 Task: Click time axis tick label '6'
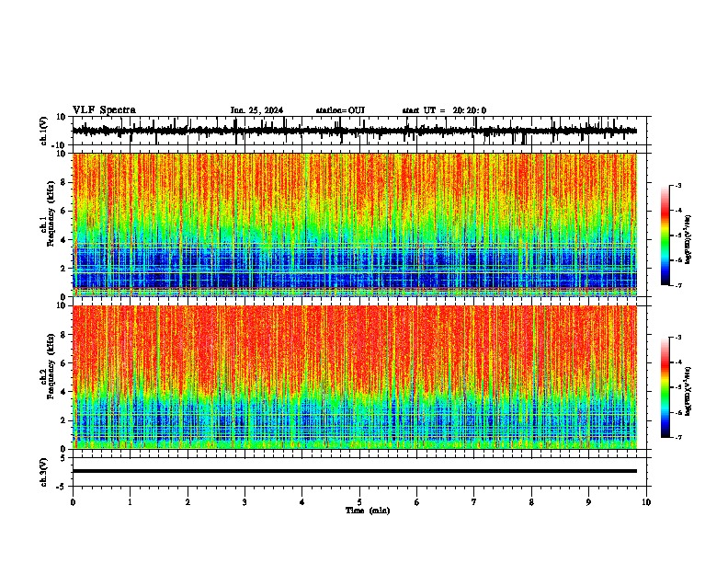pyautogui.click(x=417, y=502)
